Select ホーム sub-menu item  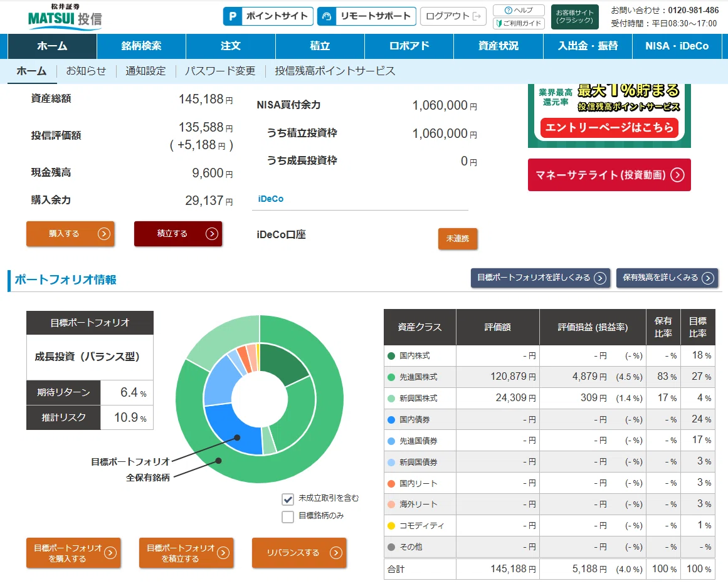[31, 71]
